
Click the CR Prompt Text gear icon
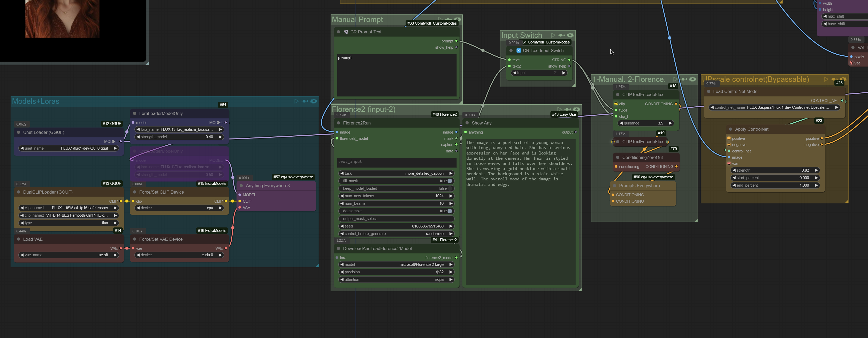click(x=346, y=32)
